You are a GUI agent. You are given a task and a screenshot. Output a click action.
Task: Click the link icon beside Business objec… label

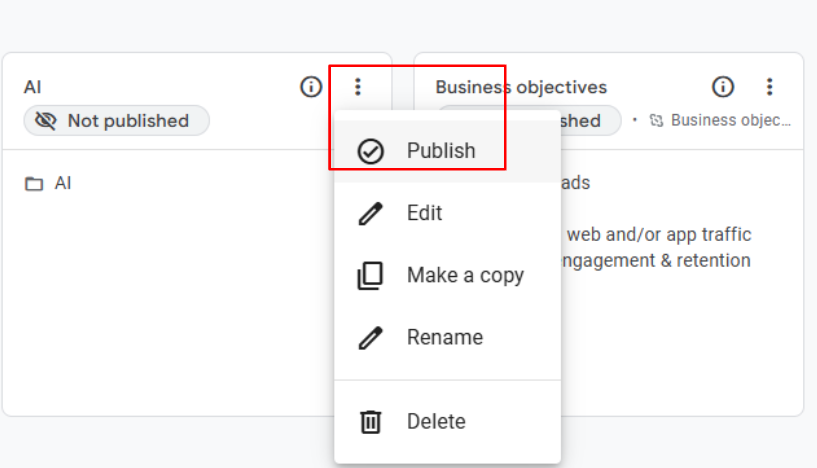tap(656, 121)
